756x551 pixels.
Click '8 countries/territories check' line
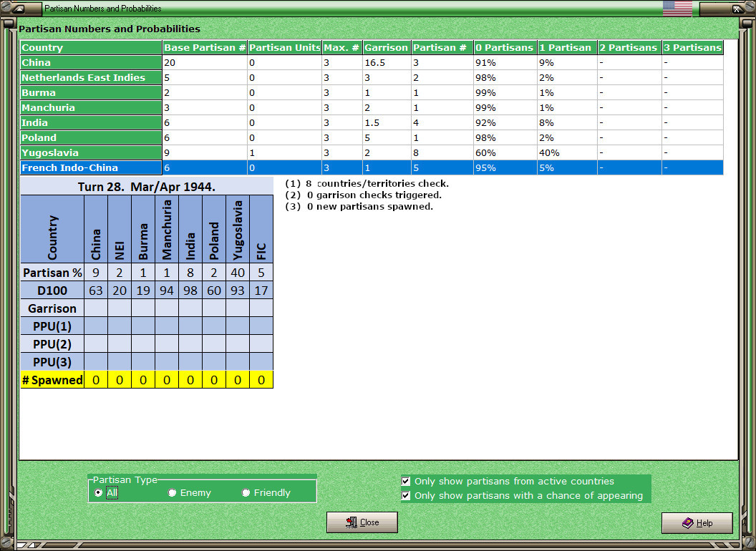(x=367, y=184)
